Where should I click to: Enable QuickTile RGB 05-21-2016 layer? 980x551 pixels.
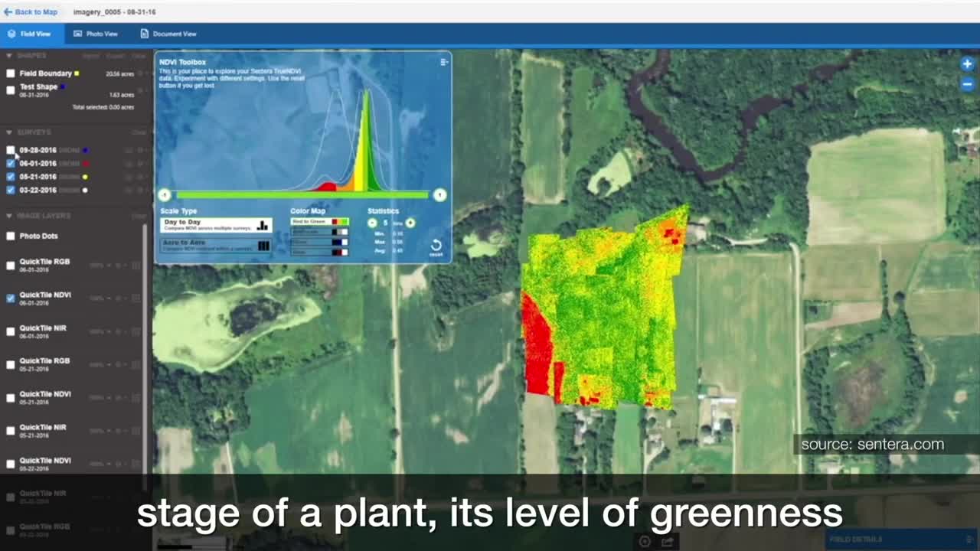point(11,364)
